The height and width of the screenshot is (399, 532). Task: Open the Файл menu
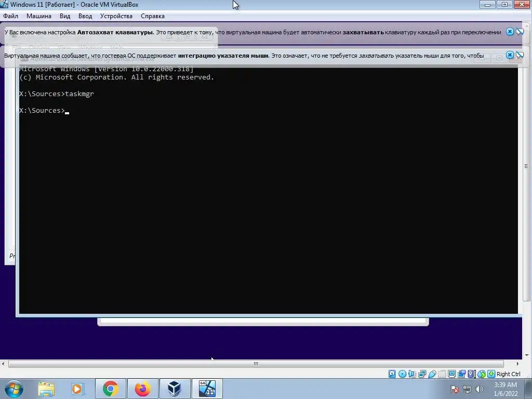click(10, 16)
